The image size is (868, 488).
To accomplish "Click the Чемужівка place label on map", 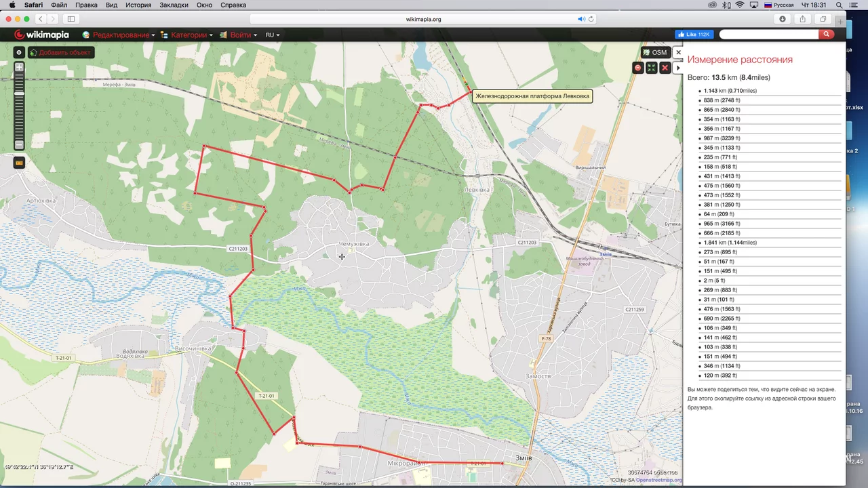I will tap(353, 244).
